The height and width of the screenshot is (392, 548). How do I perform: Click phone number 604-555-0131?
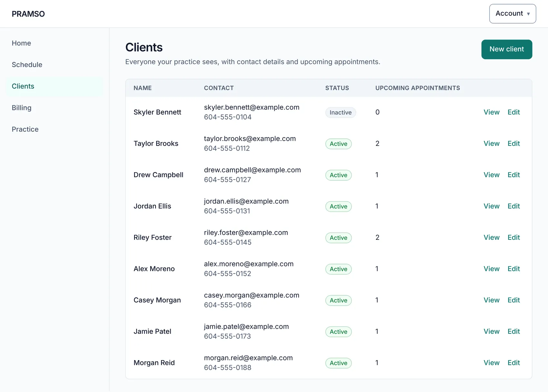tap(227, 211)
